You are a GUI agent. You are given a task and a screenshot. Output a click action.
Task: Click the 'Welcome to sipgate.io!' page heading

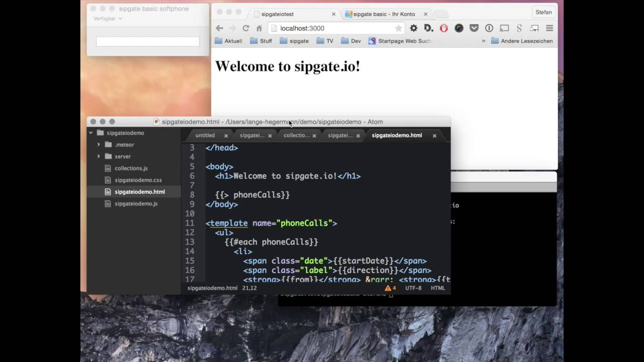pyautogui.click(x=288, y=66)
